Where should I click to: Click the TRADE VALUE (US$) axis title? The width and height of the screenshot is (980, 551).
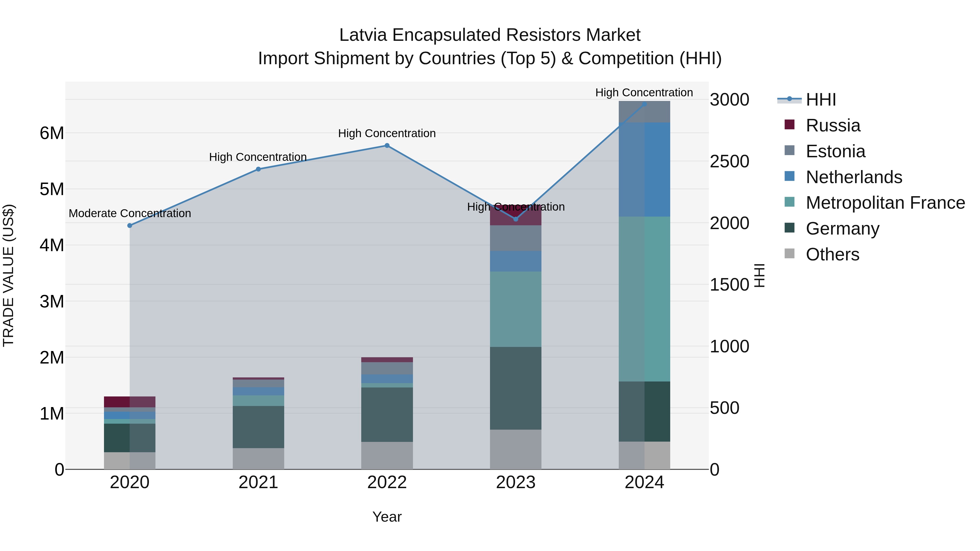point(8,275)
